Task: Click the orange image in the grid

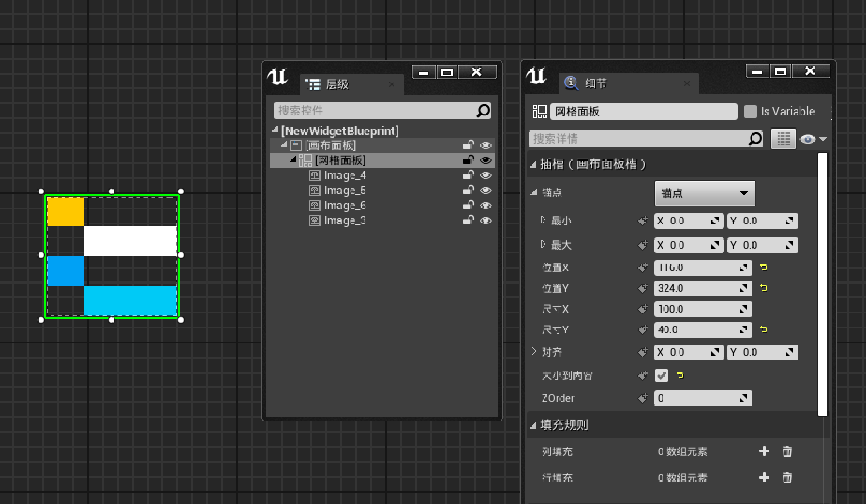Action: tap(66, 212)
